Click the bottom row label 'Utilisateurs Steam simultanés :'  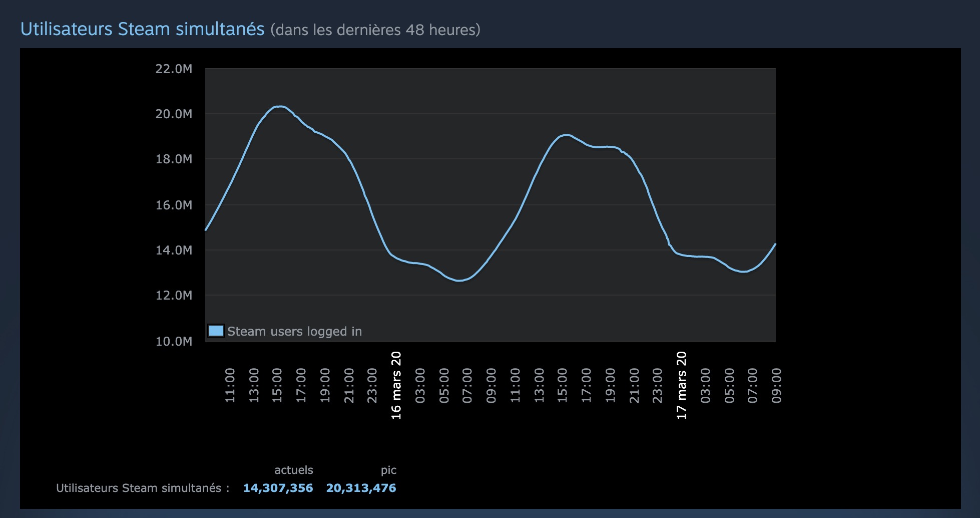pyautogui.click(x=143, y=488)
